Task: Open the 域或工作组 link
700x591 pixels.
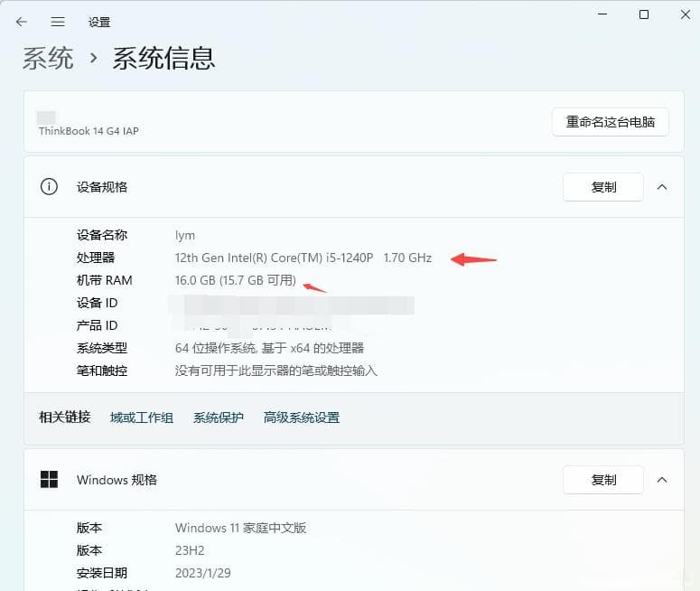Action: pos(142,417)
